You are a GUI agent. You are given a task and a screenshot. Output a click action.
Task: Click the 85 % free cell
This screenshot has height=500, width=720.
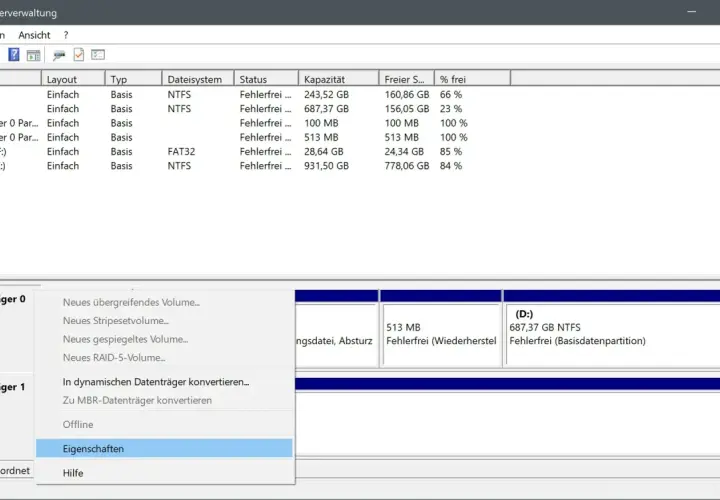(x=451, y=152)
